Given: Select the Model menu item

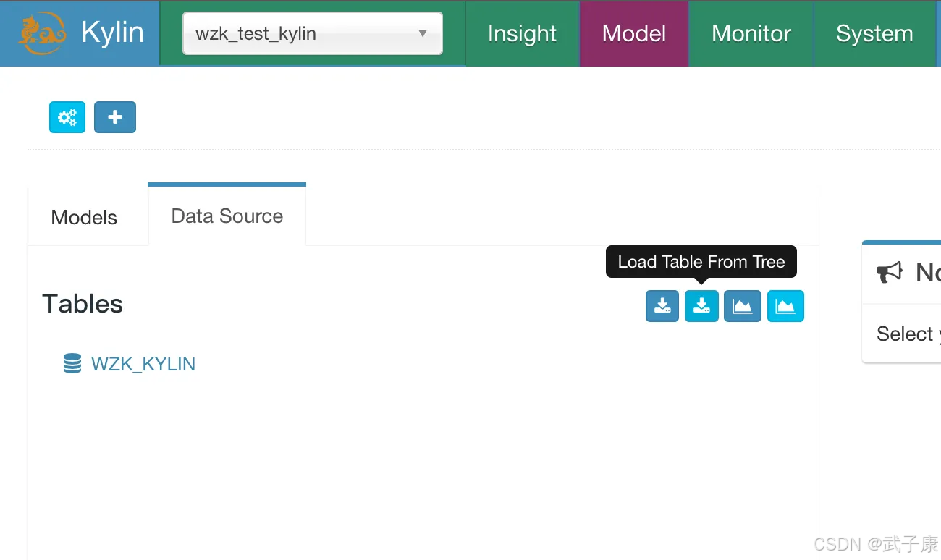Looking at the screenshot, I should click(x=634, y=33).
